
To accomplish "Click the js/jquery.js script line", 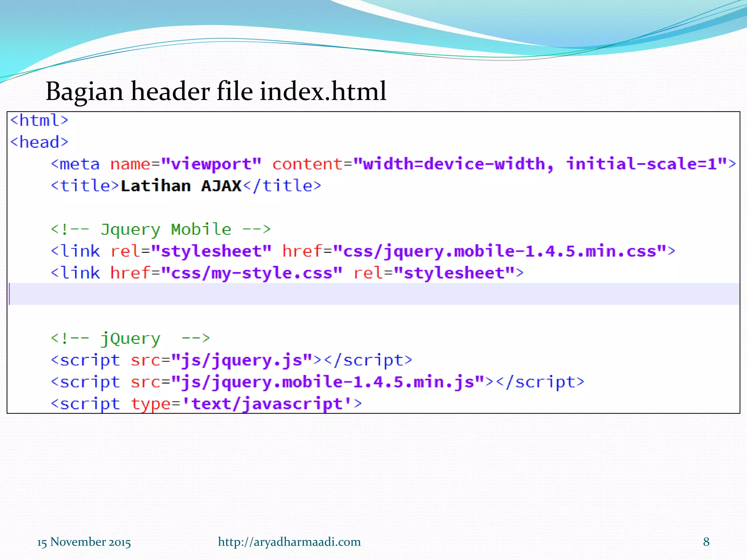I will pyautogui.click(x=231, y=361).
